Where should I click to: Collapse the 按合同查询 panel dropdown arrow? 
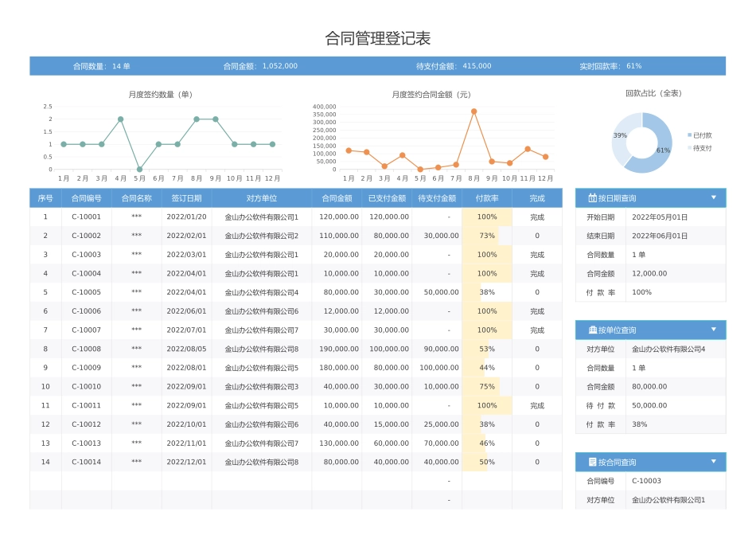click(713, 461)
